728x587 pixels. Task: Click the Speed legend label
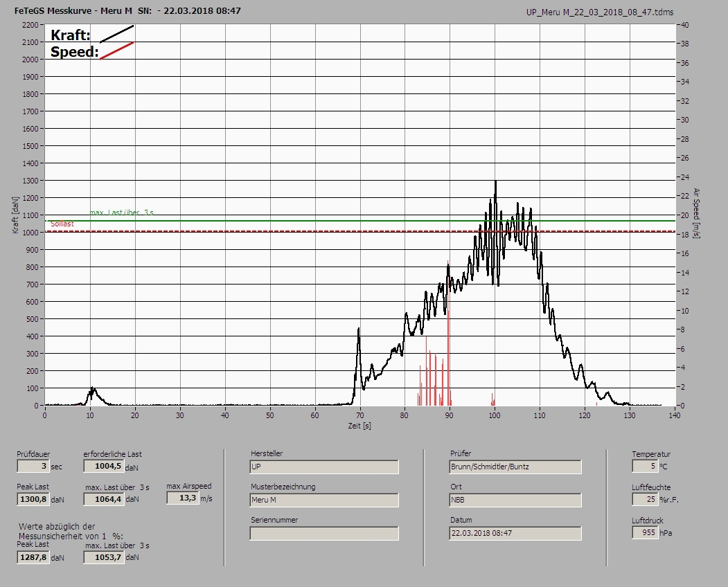[74, 51]
